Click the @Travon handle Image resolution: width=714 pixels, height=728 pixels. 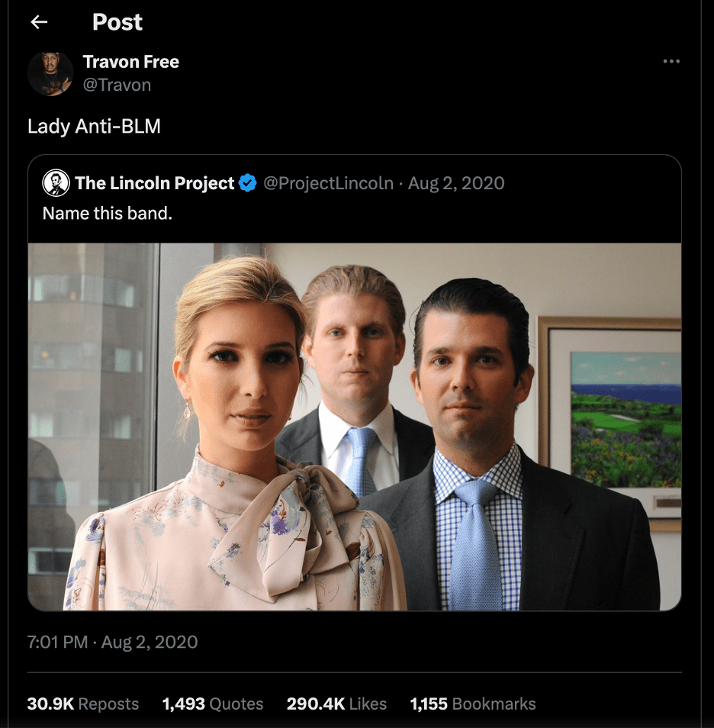[x=117, y=85]
